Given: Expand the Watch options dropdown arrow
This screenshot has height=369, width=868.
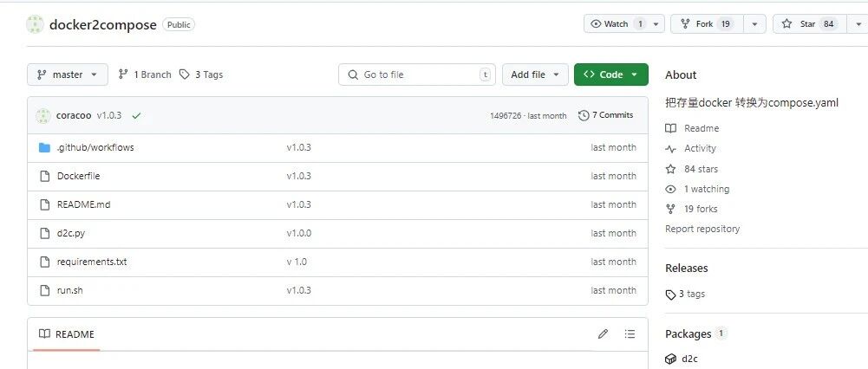Looking at the screenshot, I should pos(656,23).
